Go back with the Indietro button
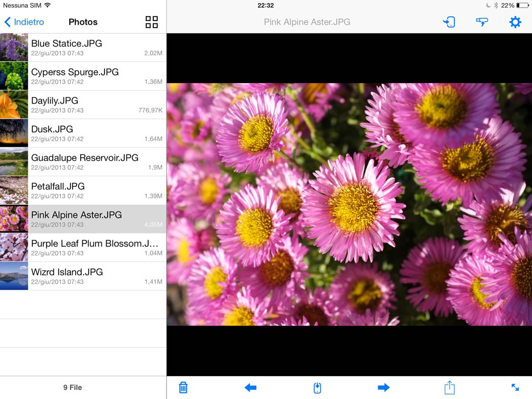This screenshot has width=532, height=399. pos(24,22)
